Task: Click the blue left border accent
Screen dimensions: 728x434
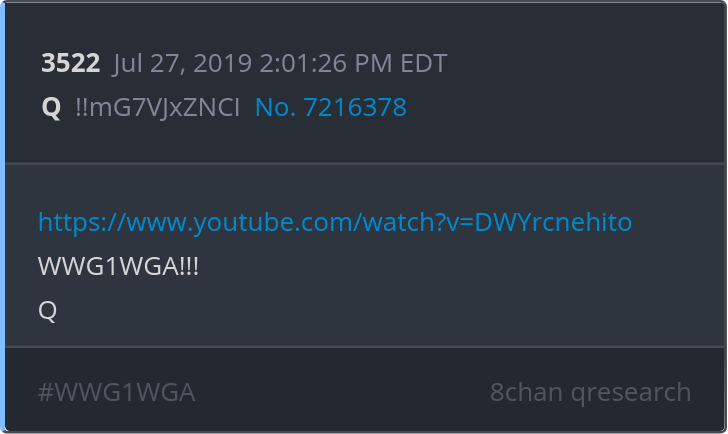Action: [x=2, y=217]
